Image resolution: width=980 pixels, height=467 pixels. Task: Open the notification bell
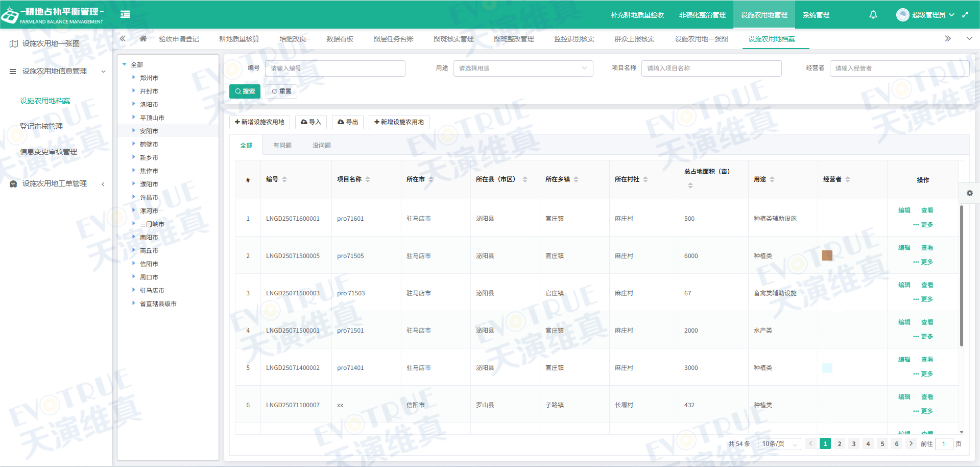[873, 15]
